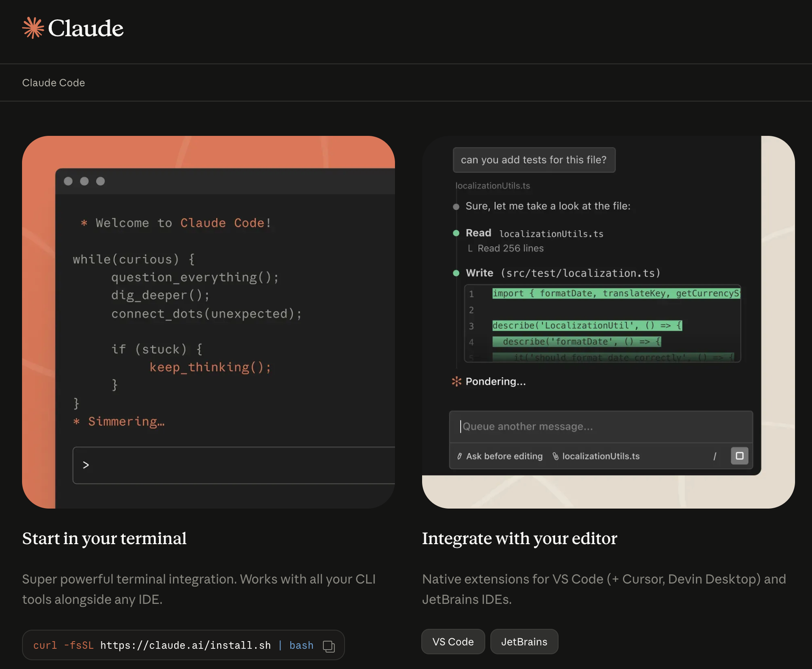
Task: Click the 'while(curious) {' code line
Action: pos(134,260)
